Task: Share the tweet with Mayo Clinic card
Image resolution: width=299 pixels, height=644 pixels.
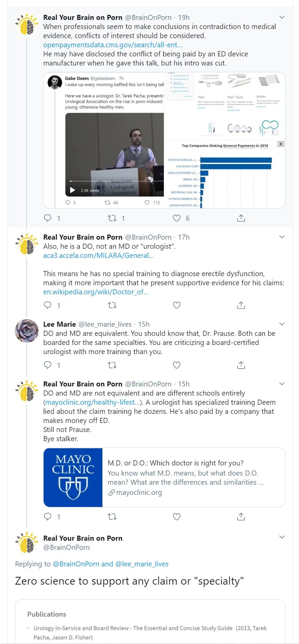Action: click(241, 516)
